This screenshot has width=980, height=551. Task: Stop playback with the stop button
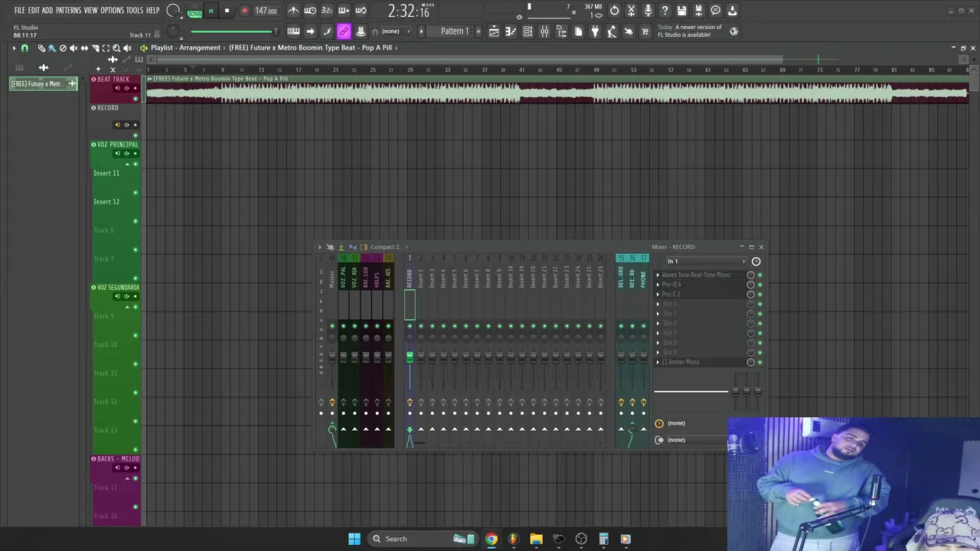tap(227, 11)
